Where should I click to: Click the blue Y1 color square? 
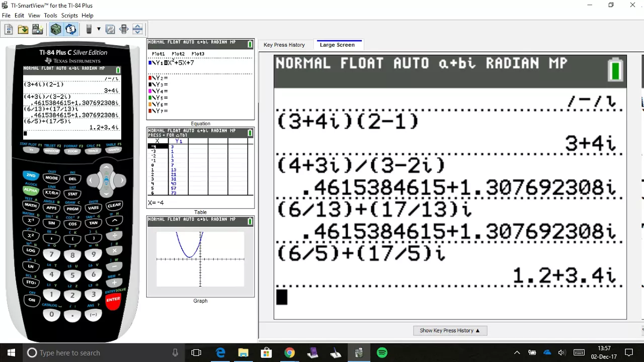pos(150,63)
